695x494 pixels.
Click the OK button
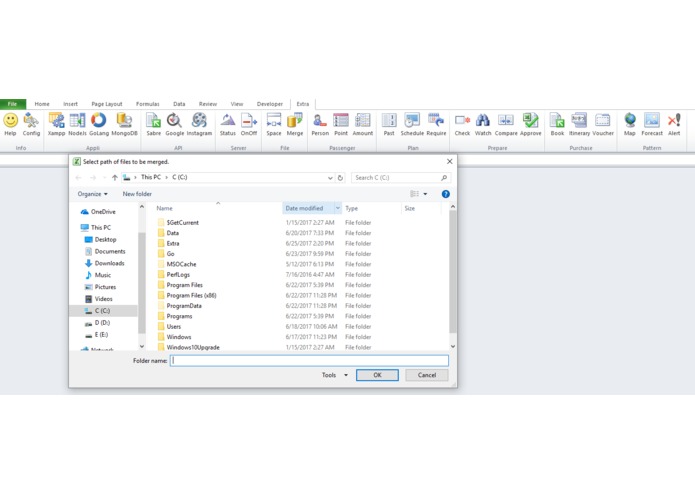tap(377, 375)
